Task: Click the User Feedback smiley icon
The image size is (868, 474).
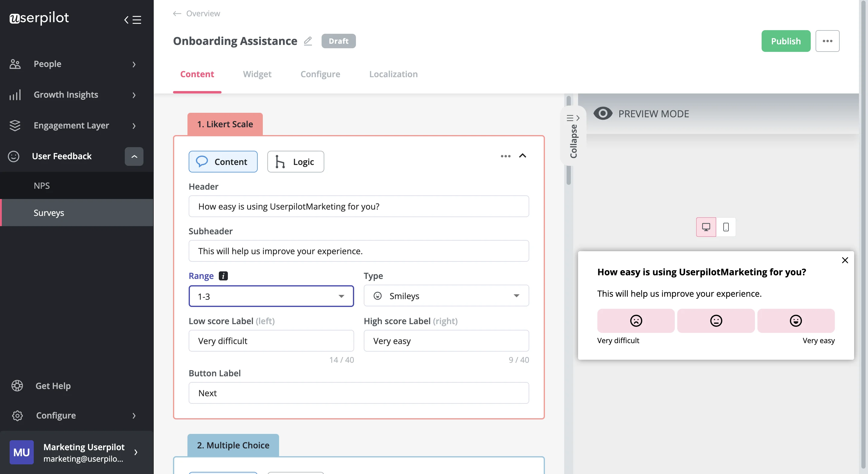Action: click(x=14, y=156)
